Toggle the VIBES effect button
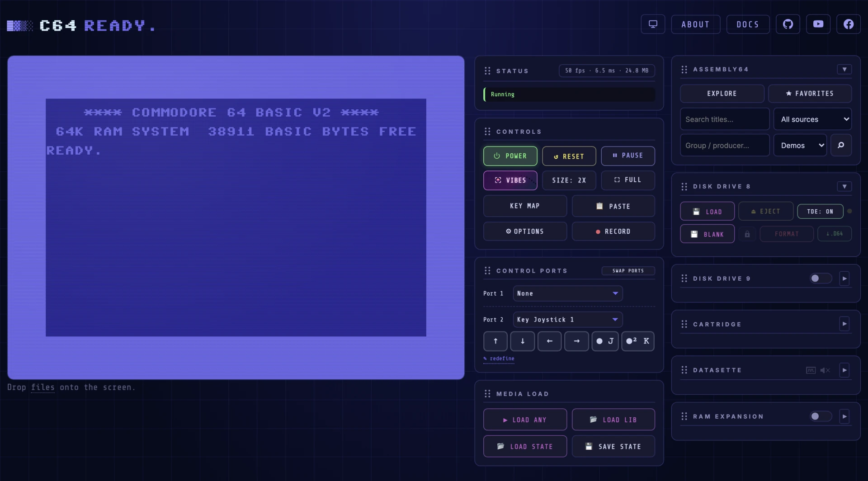Screen dimensions: 868x481 [x=510, y=180]
